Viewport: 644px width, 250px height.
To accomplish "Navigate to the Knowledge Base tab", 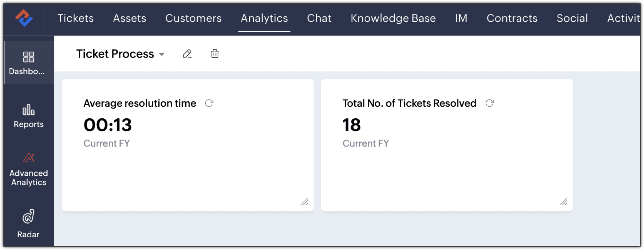I will (393, 18).
